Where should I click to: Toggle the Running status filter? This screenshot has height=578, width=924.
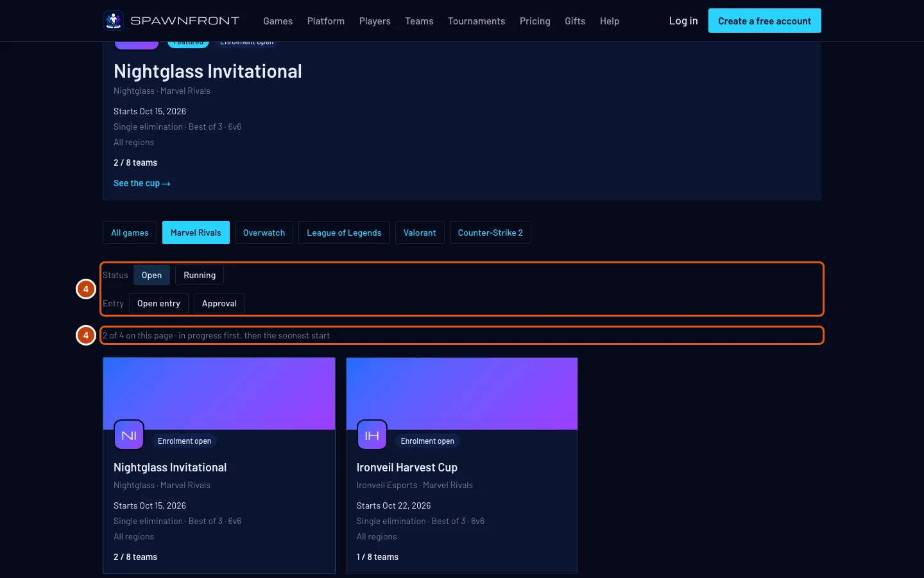click(200, 275)
